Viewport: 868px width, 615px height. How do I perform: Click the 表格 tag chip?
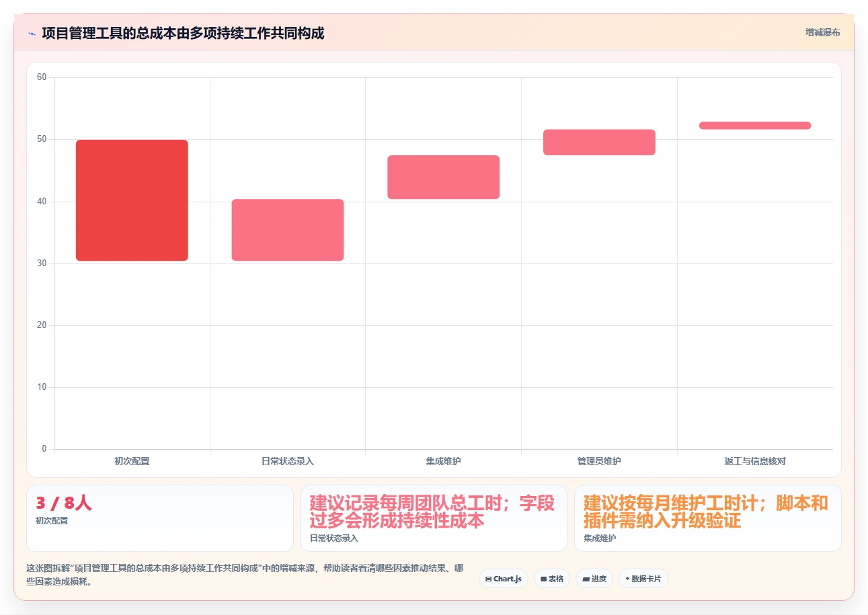[x=551, y=579]
